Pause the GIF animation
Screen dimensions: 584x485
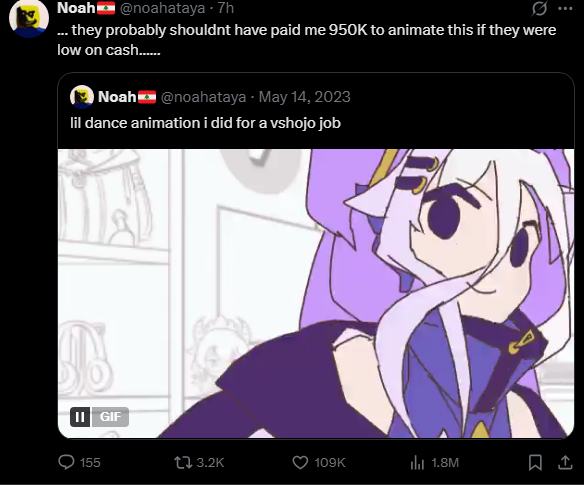point(80,416)
